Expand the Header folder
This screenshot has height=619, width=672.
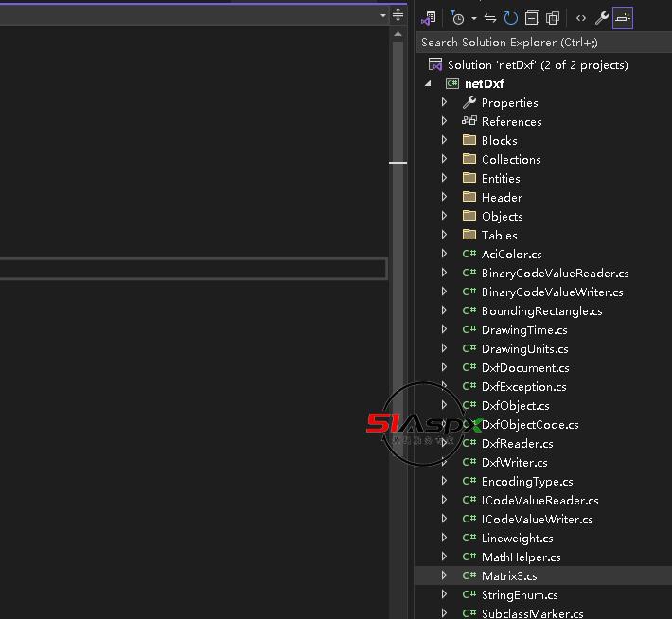tap(445, 197)
